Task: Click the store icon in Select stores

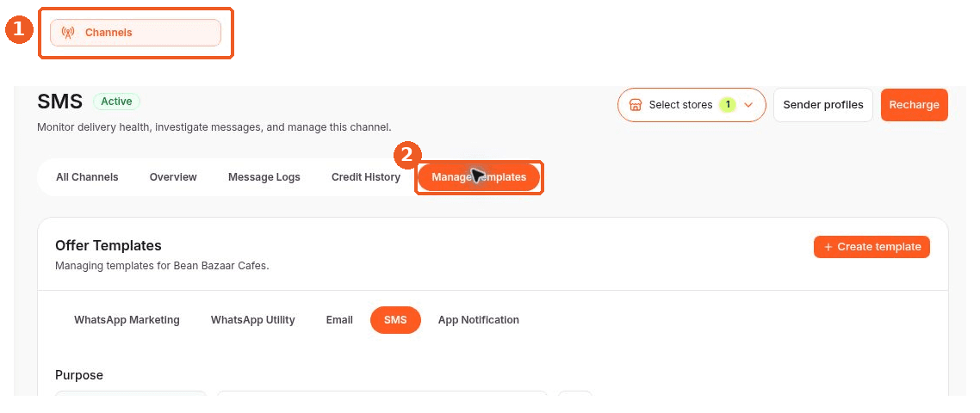Action: point(635,105)
